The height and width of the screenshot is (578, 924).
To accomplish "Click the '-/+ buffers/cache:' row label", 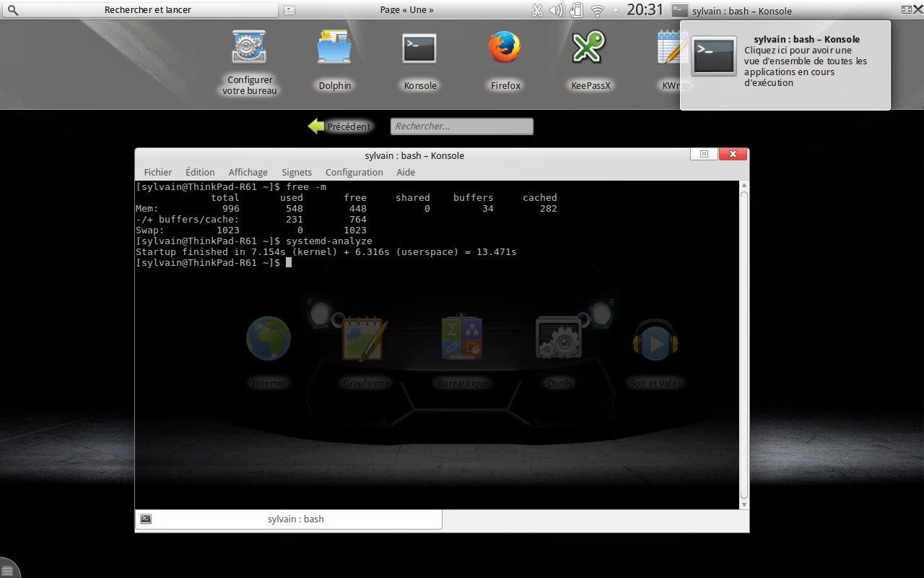I will (x=188, y=220).
